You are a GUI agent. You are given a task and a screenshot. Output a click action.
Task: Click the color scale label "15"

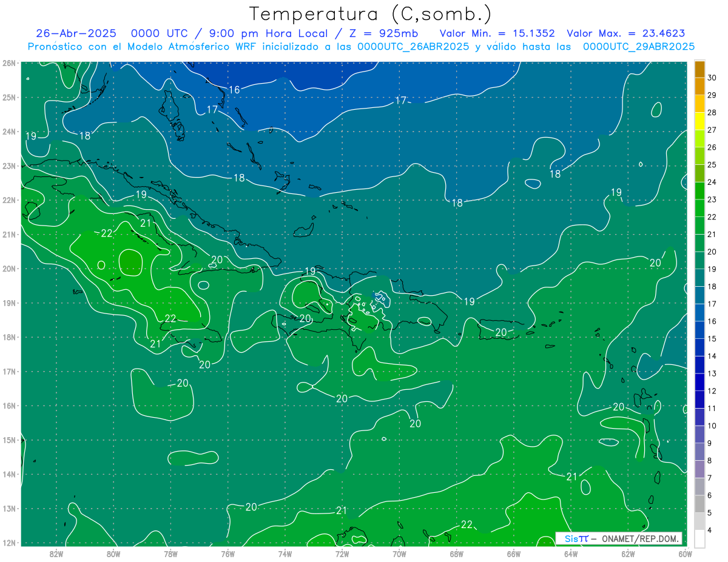tap(712, 338)
